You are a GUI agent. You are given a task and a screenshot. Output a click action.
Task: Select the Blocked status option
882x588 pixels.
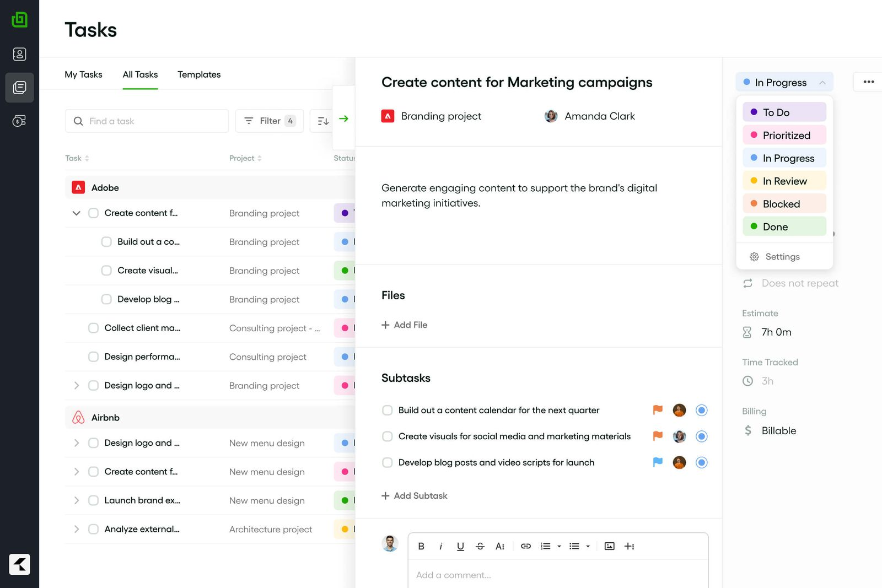784,204
